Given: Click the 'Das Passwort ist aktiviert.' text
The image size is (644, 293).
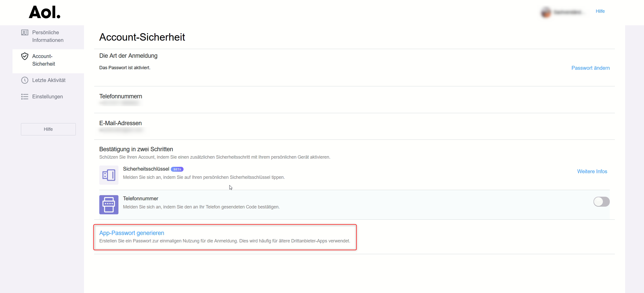Looking at the screenshot, I should pos(125,68).
